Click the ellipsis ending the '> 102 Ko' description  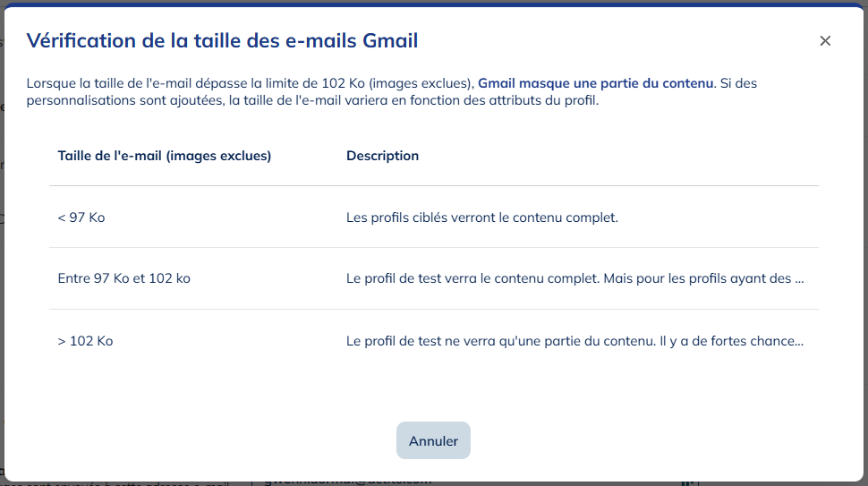point(799,341)
